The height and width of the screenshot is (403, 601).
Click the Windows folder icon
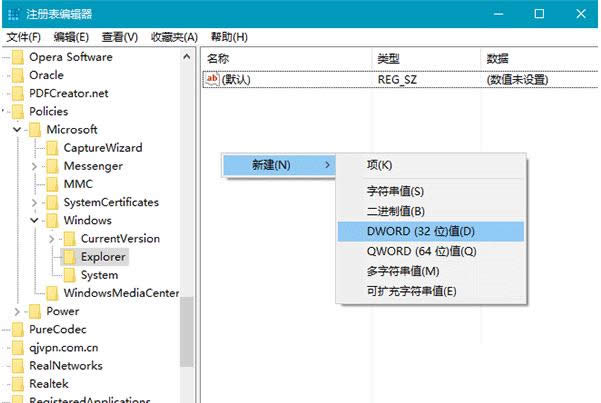52,221
